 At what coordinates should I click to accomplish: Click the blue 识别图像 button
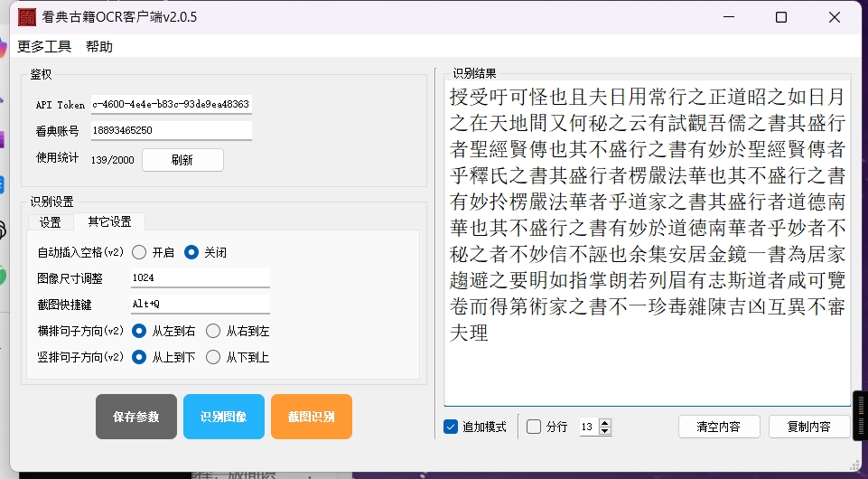[x=224, y=417]
